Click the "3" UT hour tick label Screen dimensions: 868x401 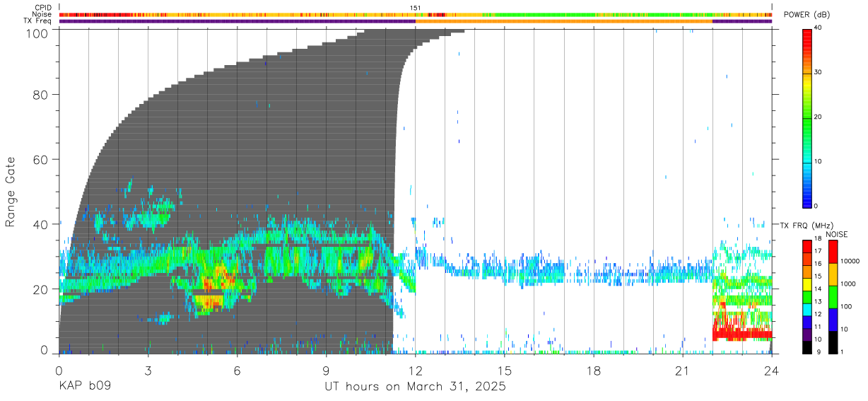148,371
